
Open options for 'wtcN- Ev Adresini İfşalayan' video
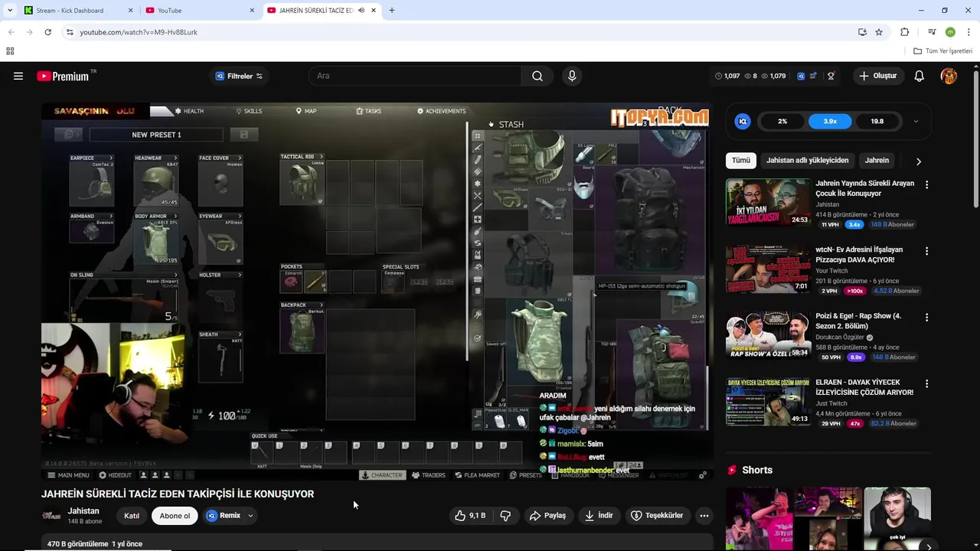point(926,251)
